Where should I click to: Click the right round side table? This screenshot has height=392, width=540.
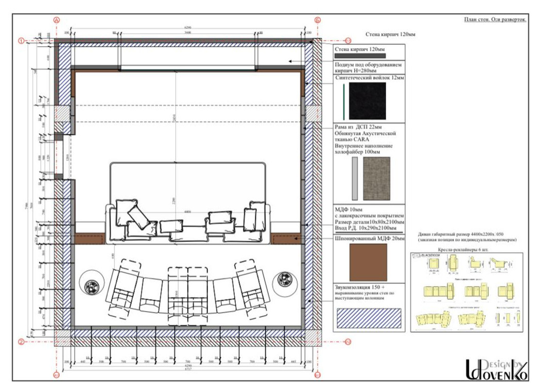[284, 280]
